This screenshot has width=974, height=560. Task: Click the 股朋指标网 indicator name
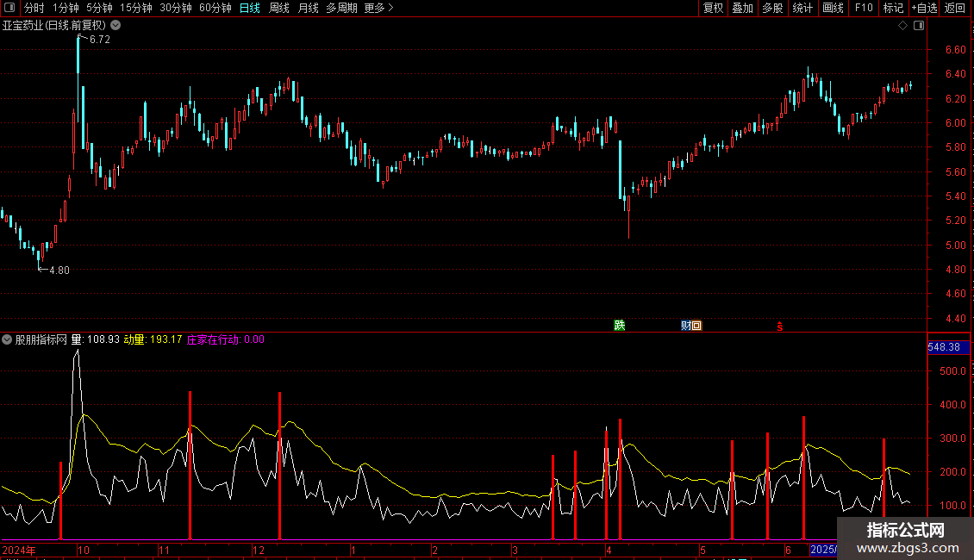(x=41, y=339)
